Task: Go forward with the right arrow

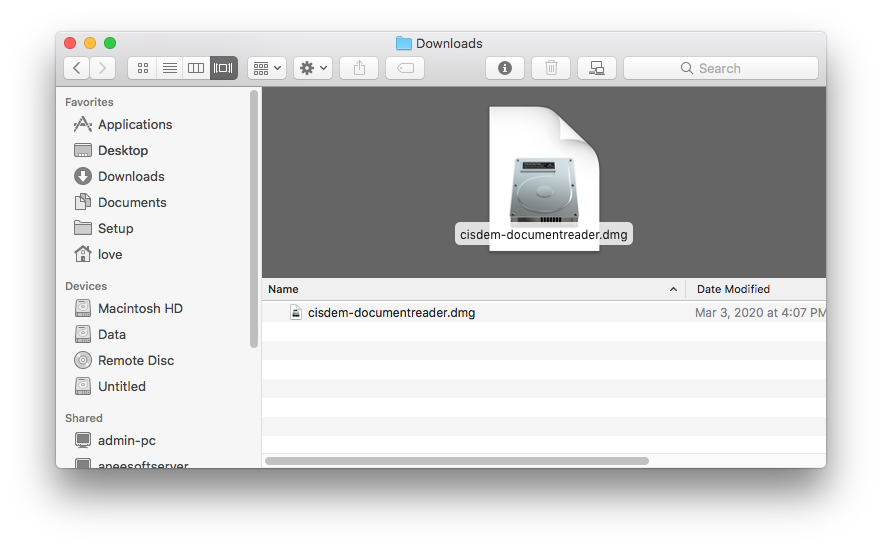Action: click(x=102, y=68)
